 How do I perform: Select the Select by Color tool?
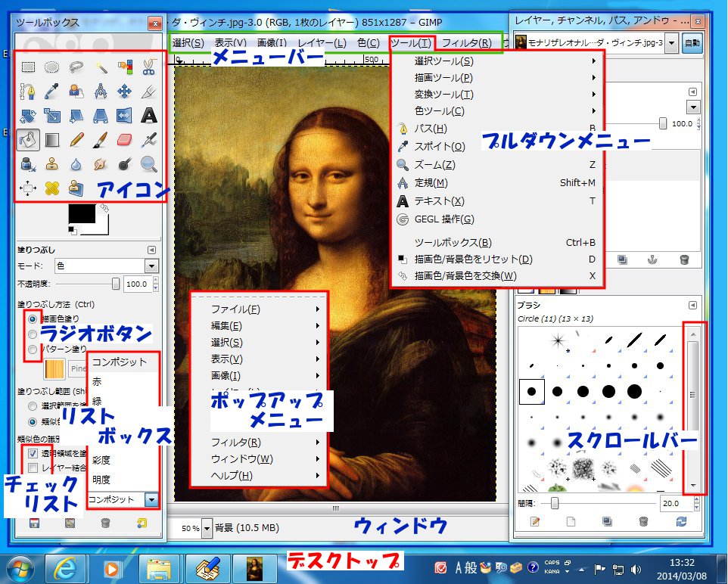[124, 67]
